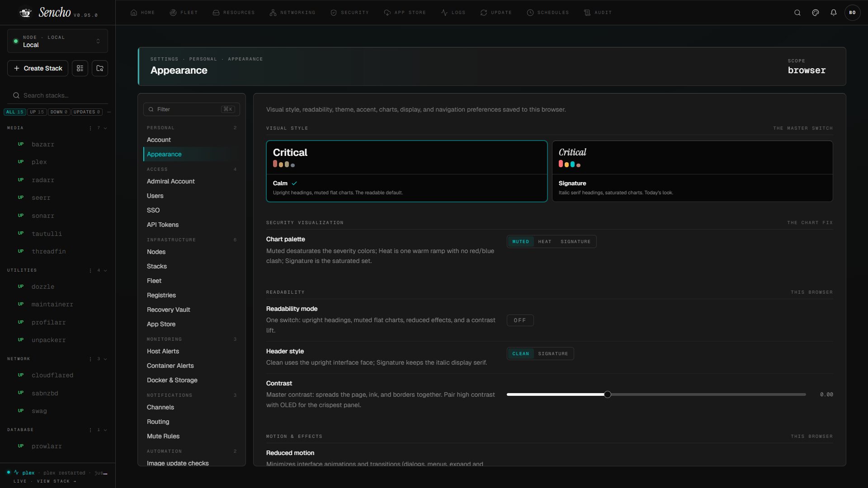Image resolution: width=868 pixels, height=488 pixels.
Task: Open the Network group options menu
Action: pos(90,359)
